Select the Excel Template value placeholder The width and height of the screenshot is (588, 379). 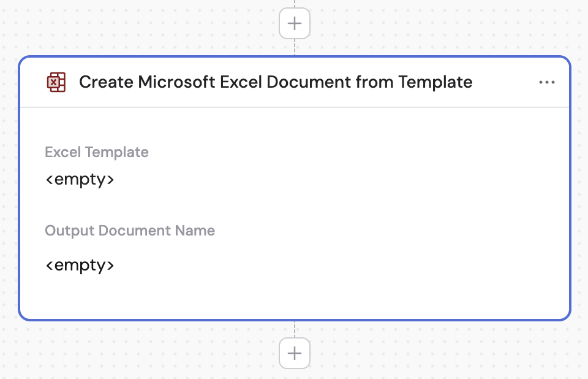80,179
